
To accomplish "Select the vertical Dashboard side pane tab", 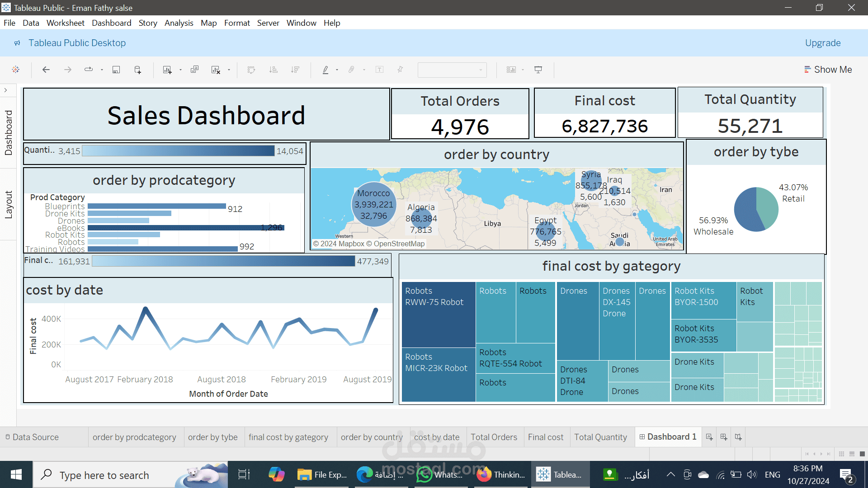I will coord(8,132).
